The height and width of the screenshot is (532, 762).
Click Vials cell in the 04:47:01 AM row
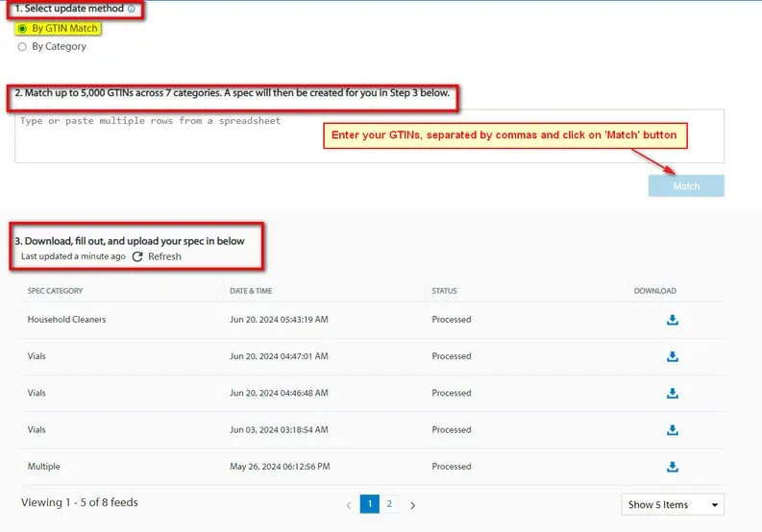[x=37, y=356]
